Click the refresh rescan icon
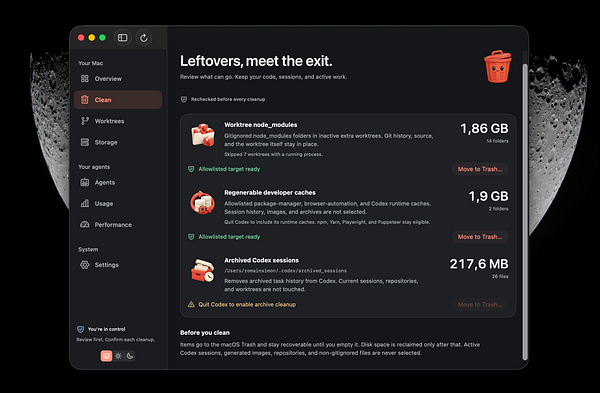This screenshot has height=393, width=600. [x=143, y=38]
